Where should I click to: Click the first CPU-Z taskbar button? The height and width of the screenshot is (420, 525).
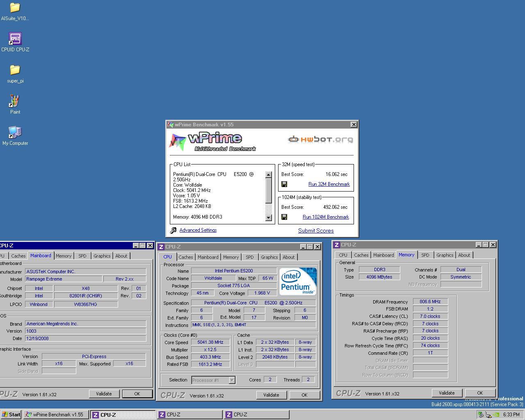click(x=123, y=415)
